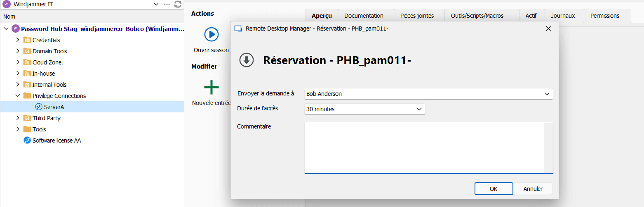Expand the Cloud Zone folder
Screen dimensions: 644x207
[x=17, y=62]
